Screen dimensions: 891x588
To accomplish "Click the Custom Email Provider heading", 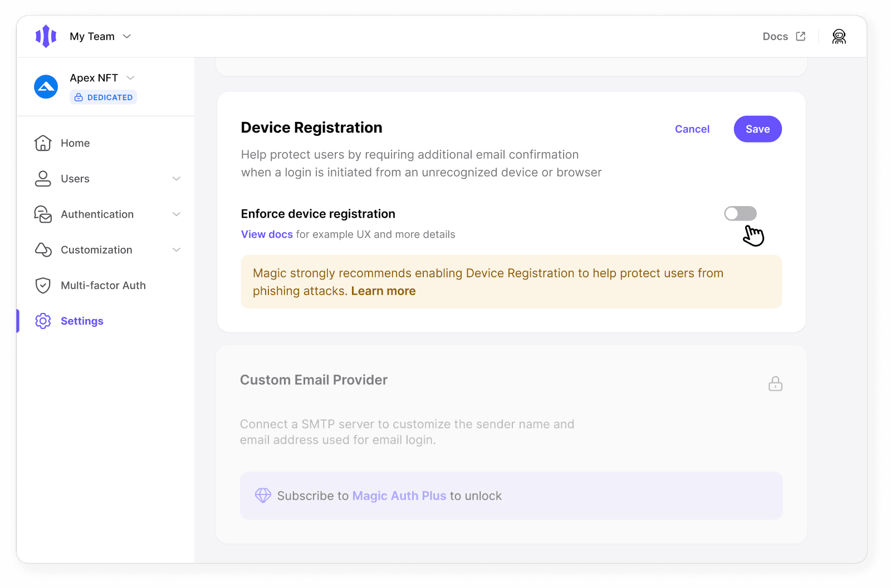I will tap(314, 380).
